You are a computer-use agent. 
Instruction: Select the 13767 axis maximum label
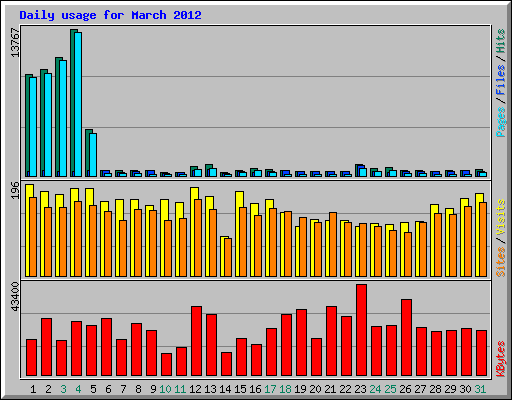[x=15, y=42]
